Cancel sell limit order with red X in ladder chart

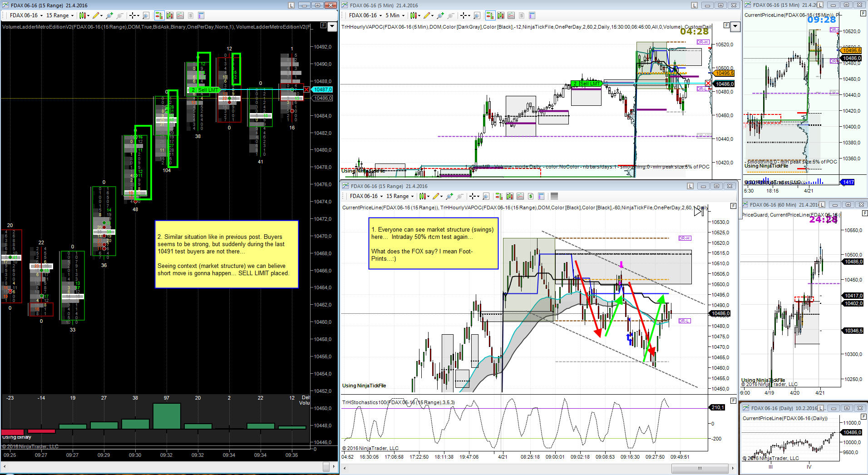click(x=306, y=89)
